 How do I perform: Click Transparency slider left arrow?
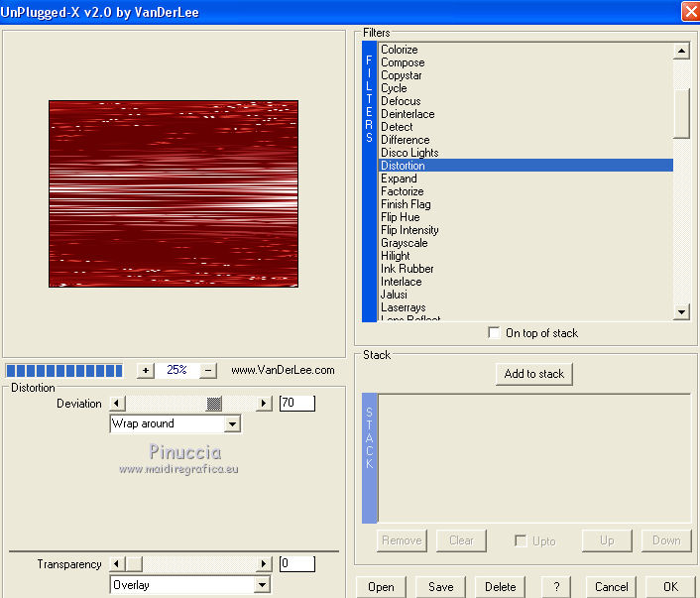click(x=117, y=564)
